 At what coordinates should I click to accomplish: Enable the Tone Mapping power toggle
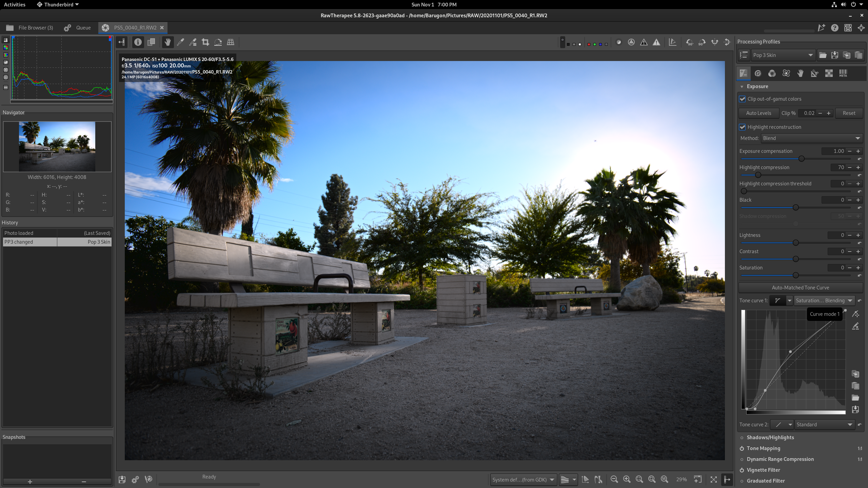[x=742, y=448]
